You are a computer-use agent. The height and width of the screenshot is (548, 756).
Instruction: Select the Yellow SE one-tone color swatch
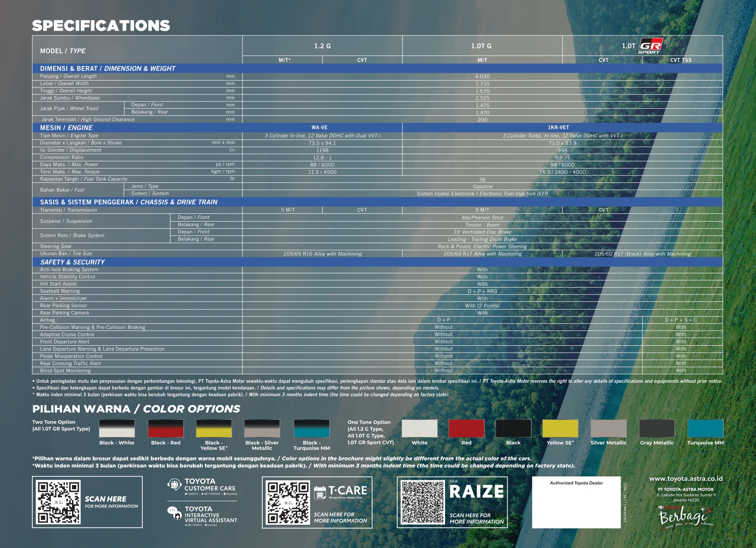coord(560,429)
